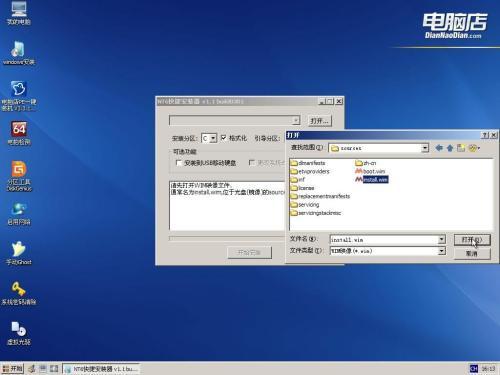This screenshot has height=375, width=500.
Task: Expand the image path dropdown in the installer window
Action: (296, 120)
